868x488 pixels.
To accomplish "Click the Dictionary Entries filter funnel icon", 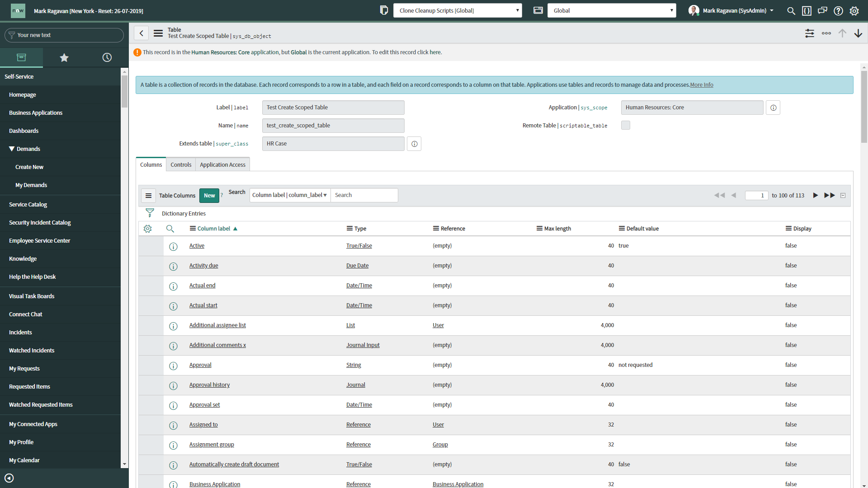I will tap(150, 213).
